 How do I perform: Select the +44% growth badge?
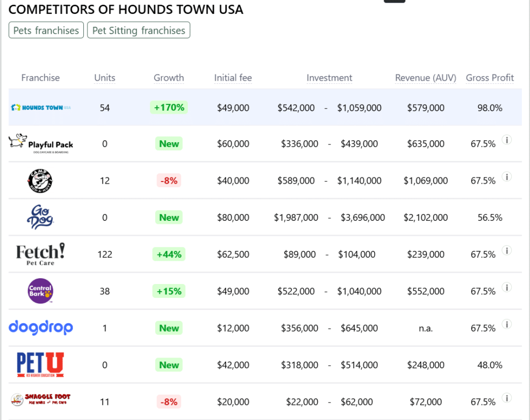pos(169,254)
